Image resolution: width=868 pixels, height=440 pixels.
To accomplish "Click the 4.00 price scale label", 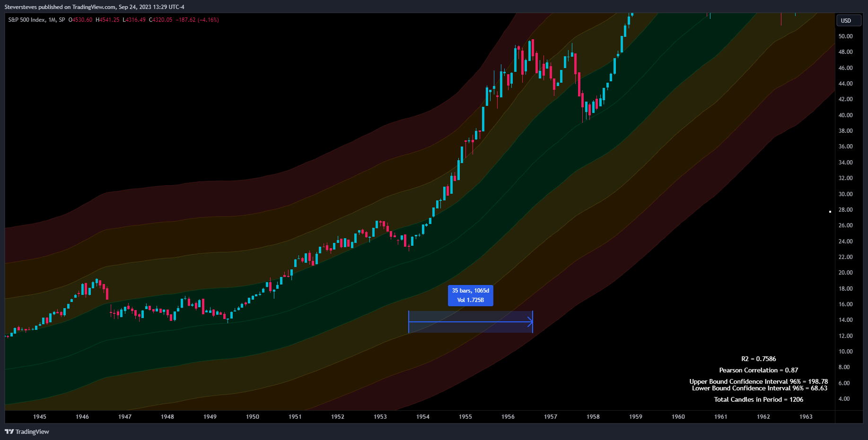I will 844,399.
